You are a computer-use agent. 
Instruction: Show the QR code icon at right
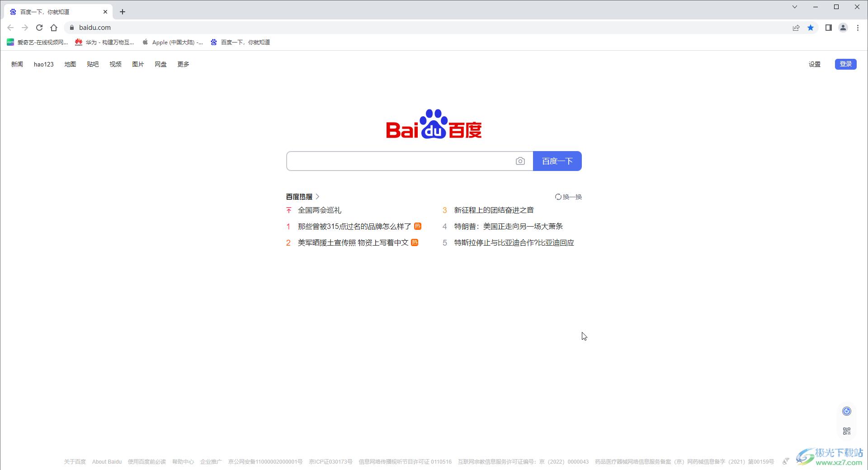tap(847, 432)
